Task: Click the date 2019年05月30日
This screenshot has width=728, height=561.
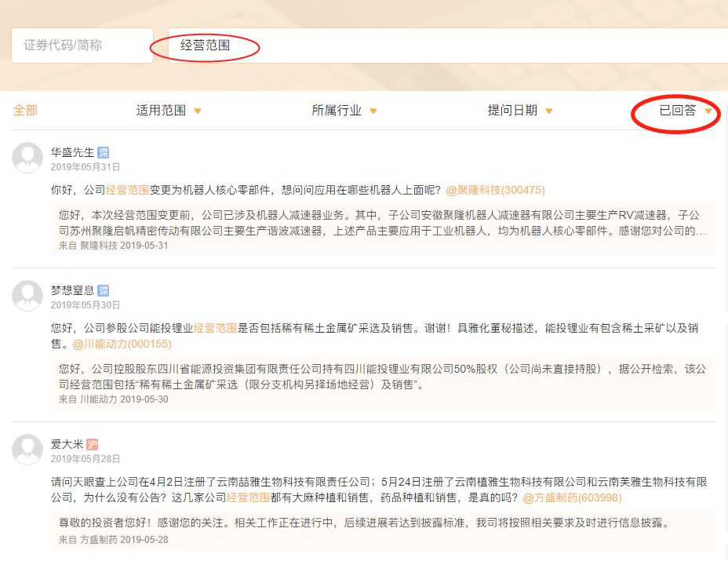Action: point(86,304)
